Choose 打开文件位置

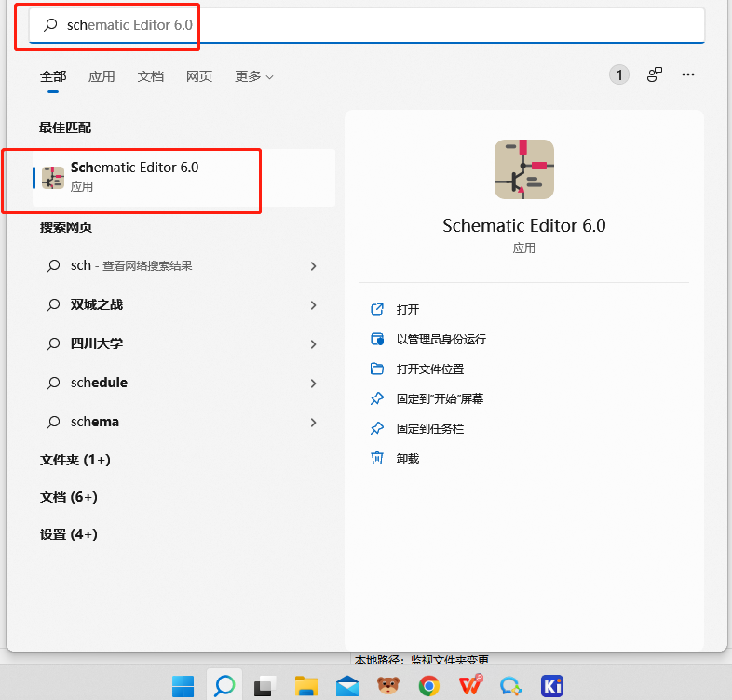430,370
